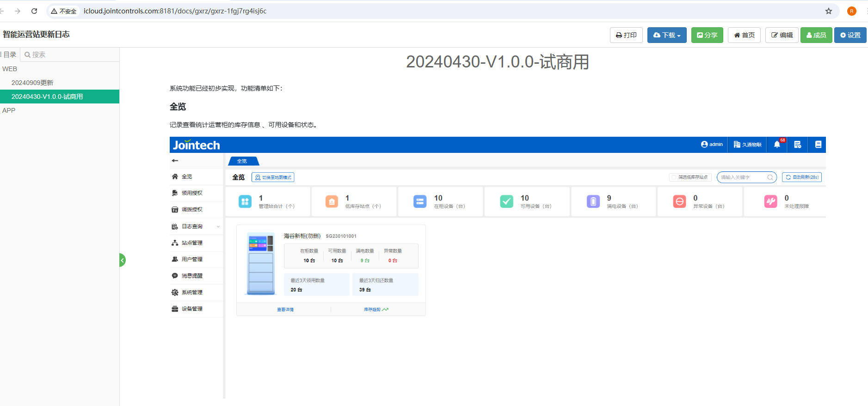The image size is (868, 406).
Task: Click the green sidebar collapse handle
Action: 122,260
